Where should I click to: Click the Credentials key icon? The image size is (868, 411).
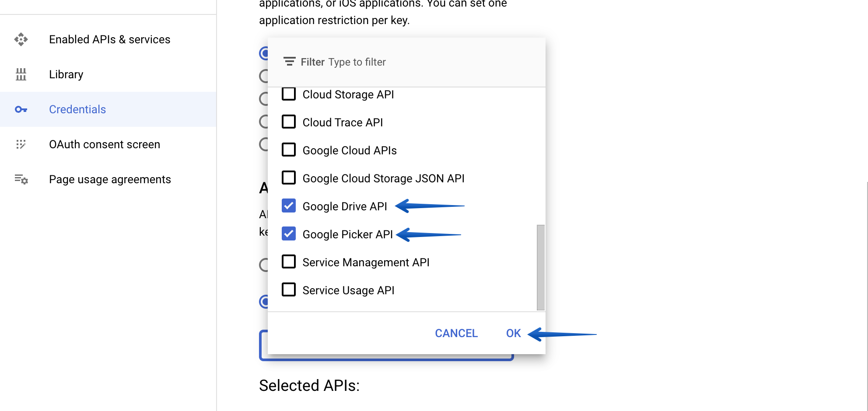pyautogui.click(x=21, y=109)
